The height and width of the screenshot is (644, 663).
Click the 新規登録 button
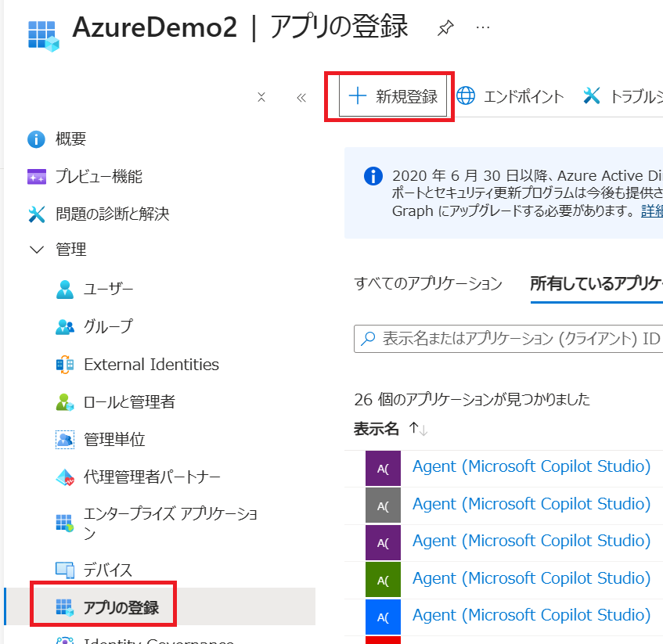pos(393,96)
